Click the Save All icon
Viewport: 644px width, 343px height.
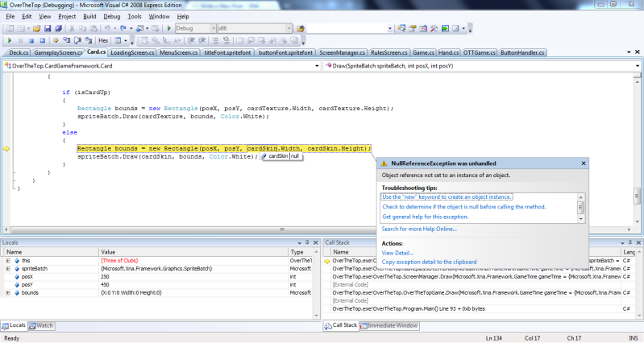pyautogui.click(x=58, y=28)
